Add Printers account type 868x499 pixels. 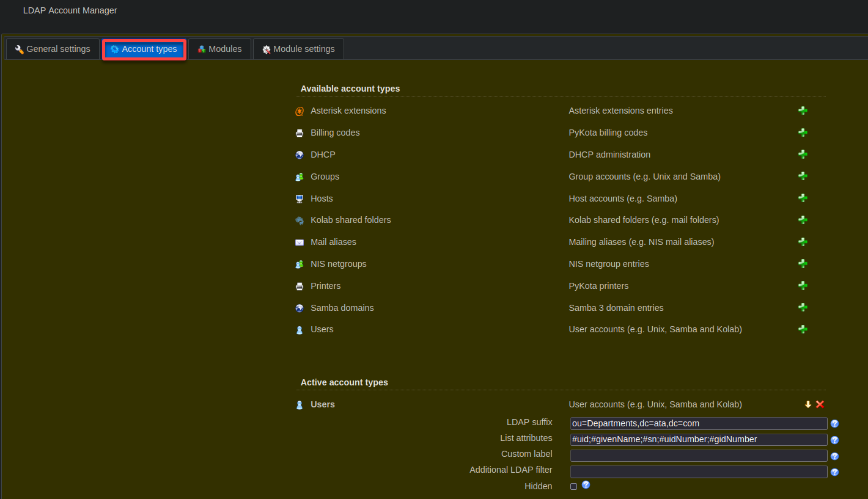803,285
